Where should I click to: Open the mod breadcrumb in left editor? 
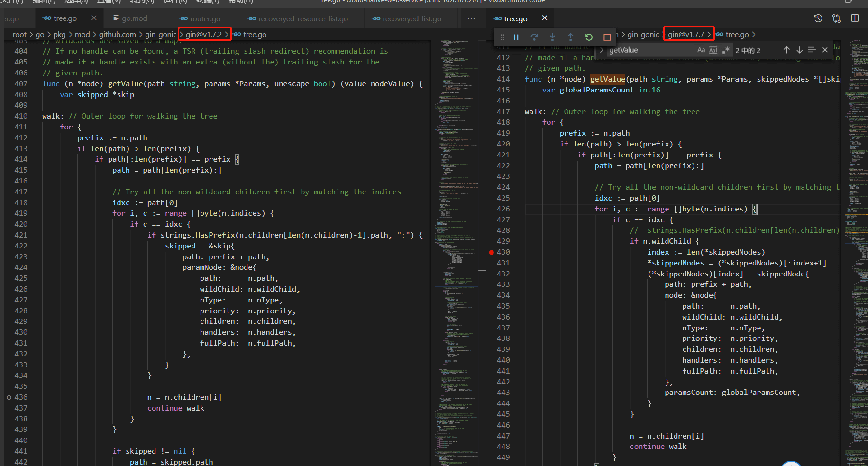82,35
